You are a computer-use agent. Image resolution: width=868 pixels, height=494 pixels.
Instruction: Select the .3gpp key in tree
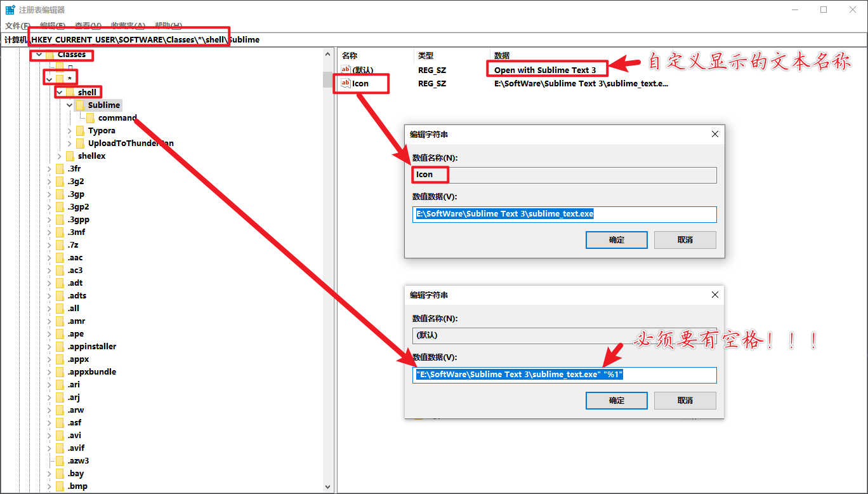click(78, 219)
